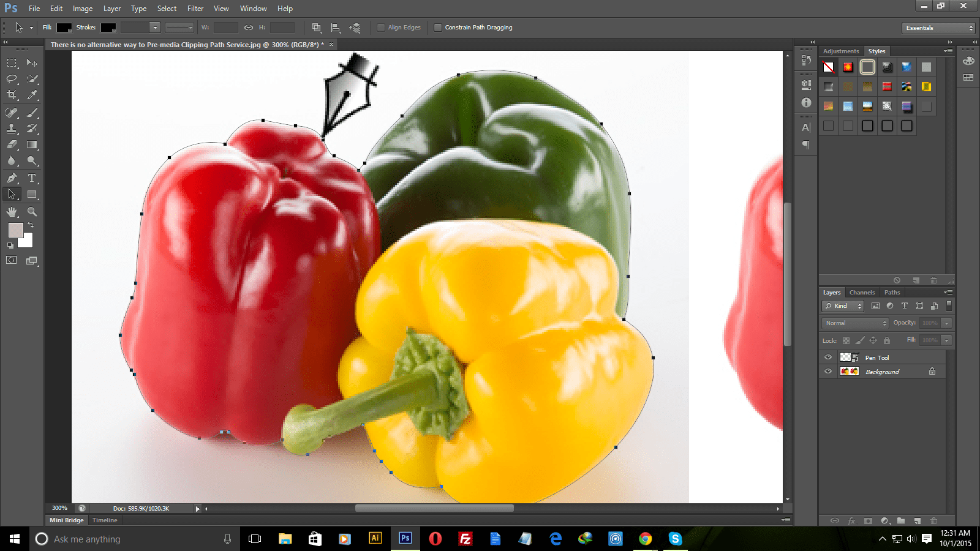
Task: Select the Pen tool in toolbox
Action: pos(12,178)
